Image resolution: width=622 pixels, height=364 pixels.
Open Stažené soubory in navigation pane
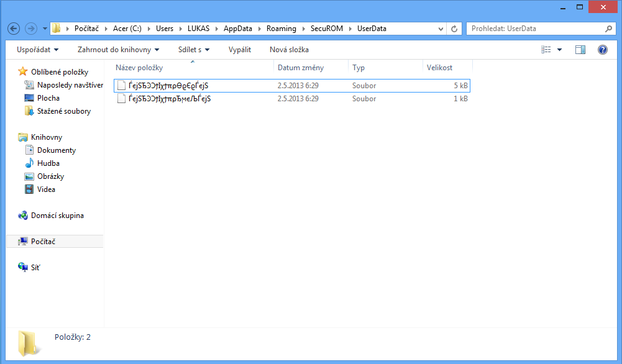click(64, 111)
